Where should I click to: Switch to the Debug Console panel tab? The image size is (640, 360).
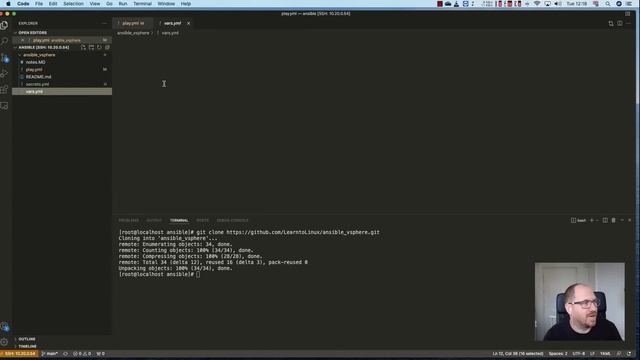[x=232, y=220]
